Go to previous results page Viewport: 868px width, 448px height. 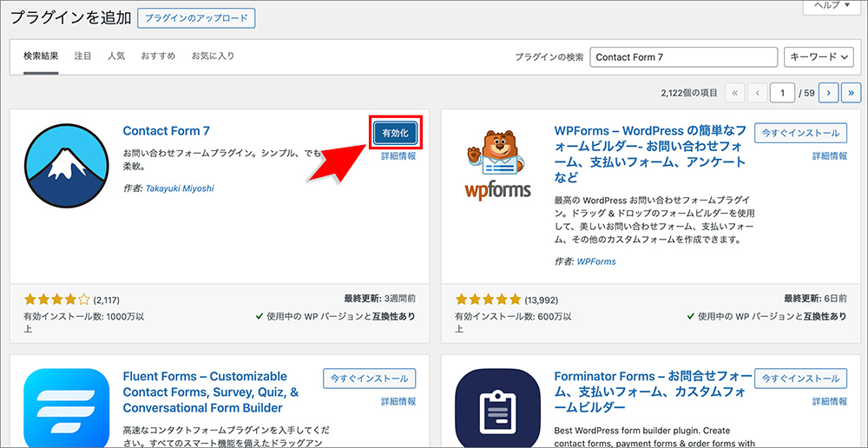(756, 93)
